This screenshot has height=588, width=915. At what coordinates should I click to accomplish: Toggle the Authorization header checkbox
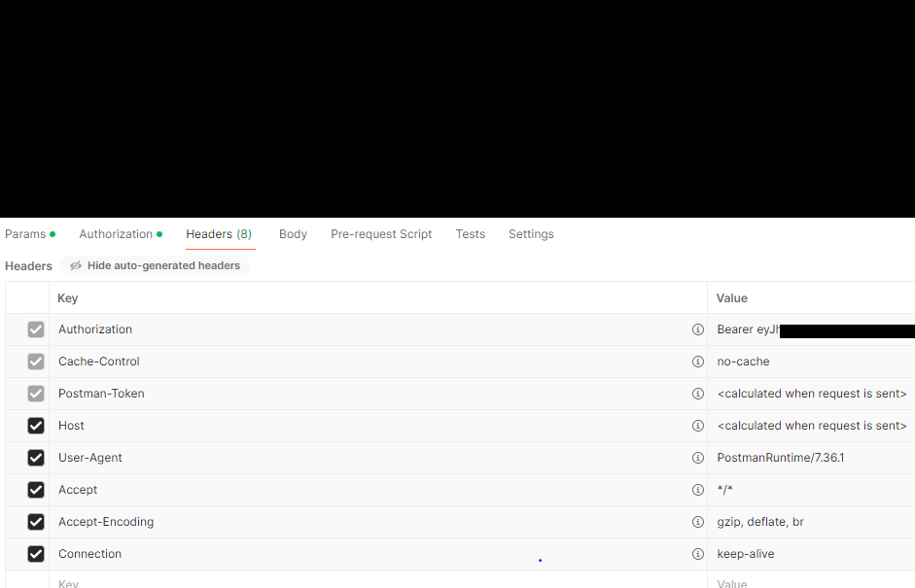(x=36, y=329)
